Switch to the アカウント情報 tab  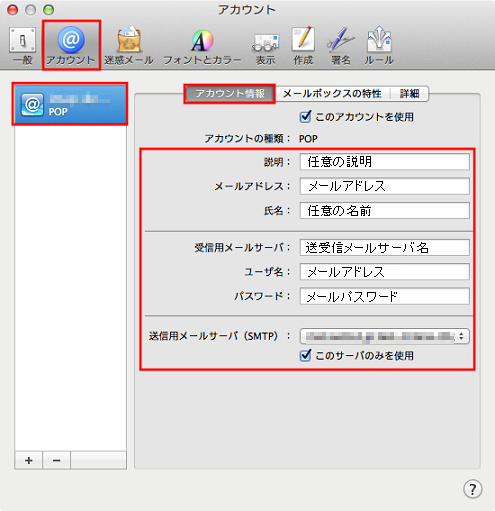pyautogui.click(x=230, y=94)
